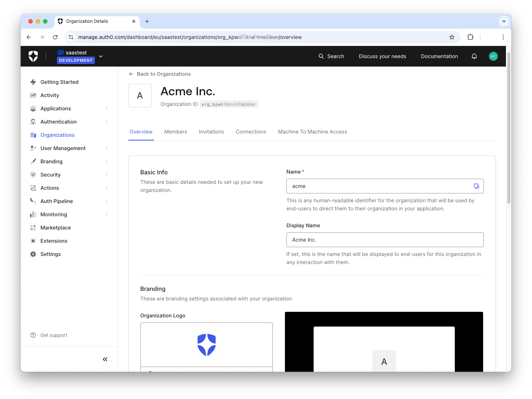This screenshot has width=532, height=399.
Task: Click the Auth0 shield logo
Action: (33, 56)
